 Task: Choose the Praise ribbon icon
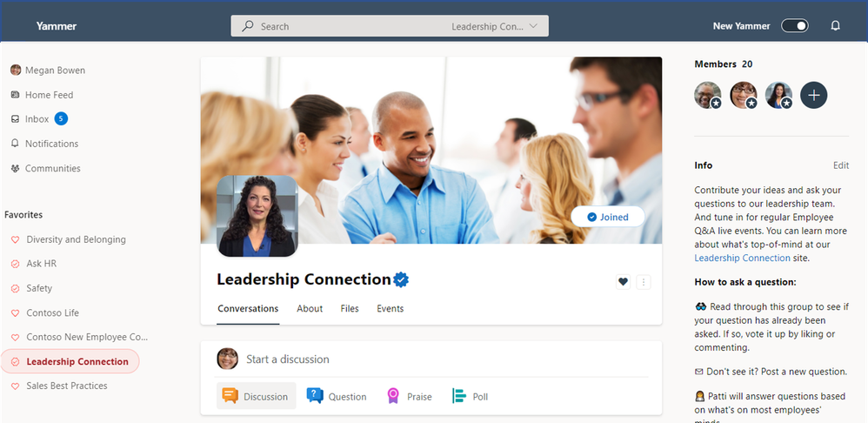[x=393, y=396]
